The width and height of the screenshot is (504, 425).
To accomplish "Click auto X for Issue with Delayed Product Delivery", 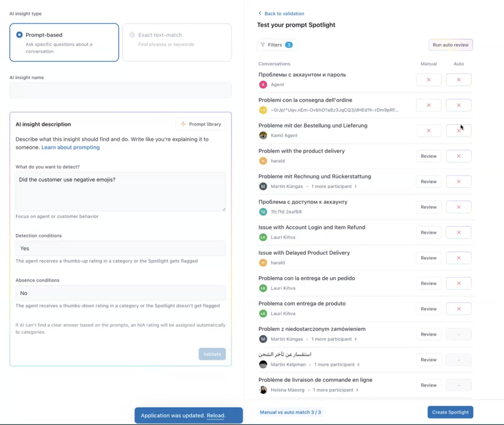I will pyautogui.click(x=458, y=258).
